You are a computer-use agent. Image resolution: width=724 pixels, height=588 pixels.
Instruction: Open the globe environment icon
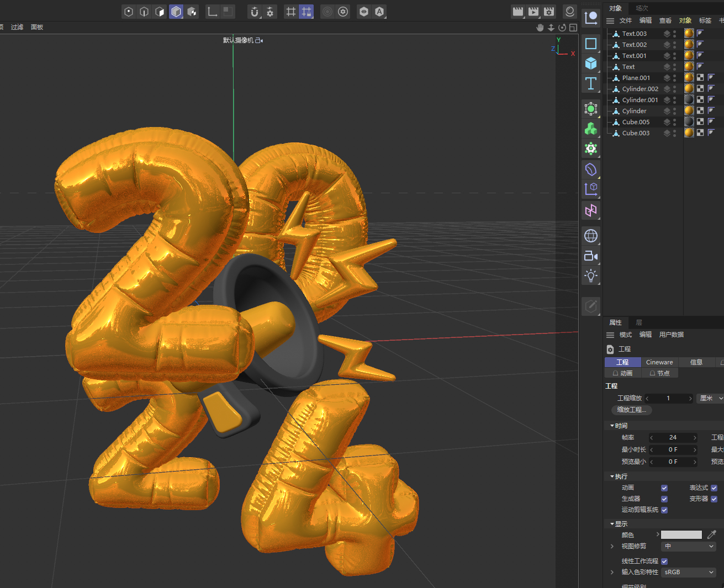tap(591, 236)
